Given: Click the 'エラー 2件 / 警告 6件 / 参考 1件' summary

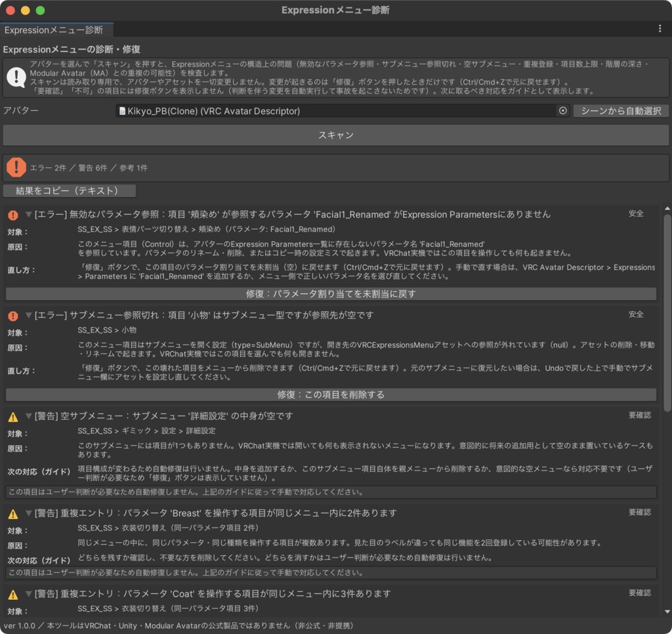Looking at the screenshot, I should tap(89, 167).
